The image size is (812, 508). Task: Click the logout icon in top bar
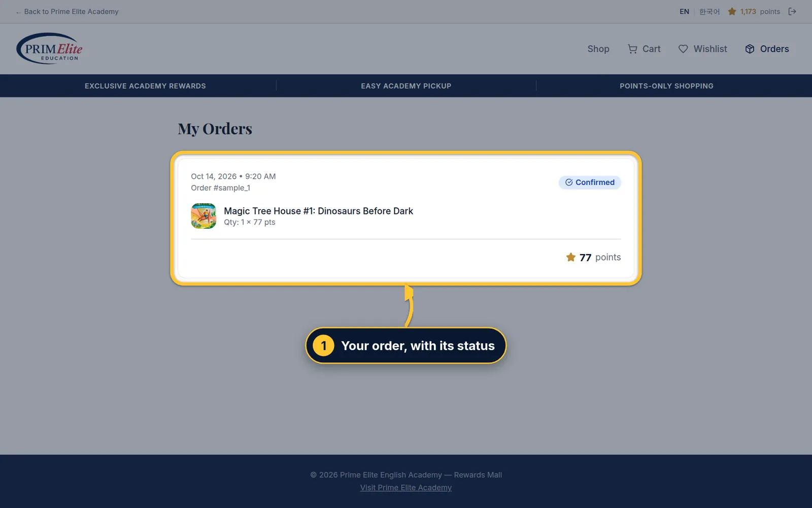click(792, 12)
